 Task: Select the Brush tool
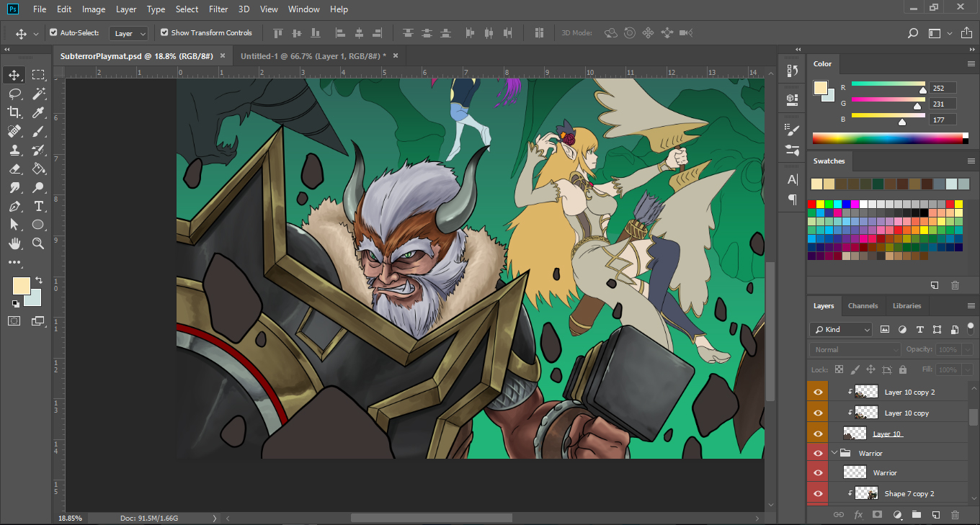[39, 131]
